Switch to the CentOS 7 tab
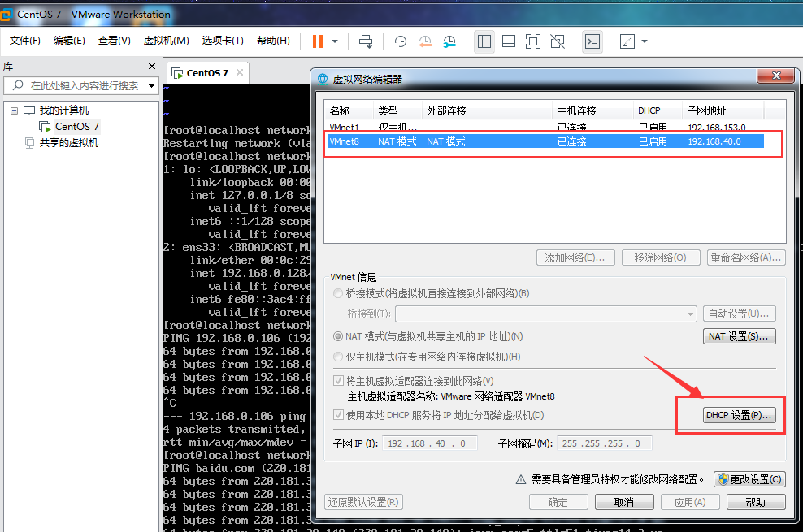This screenshot has height=532, width=803. pyautogui.click(x=207, y=72)
